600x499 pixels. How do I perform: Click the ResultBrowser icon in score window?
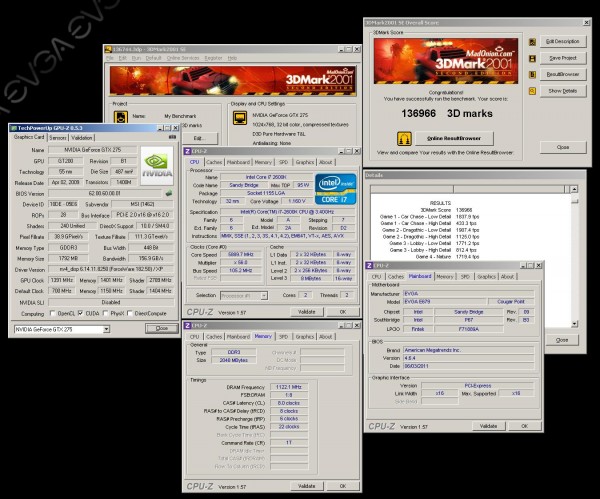click(532, 75)
